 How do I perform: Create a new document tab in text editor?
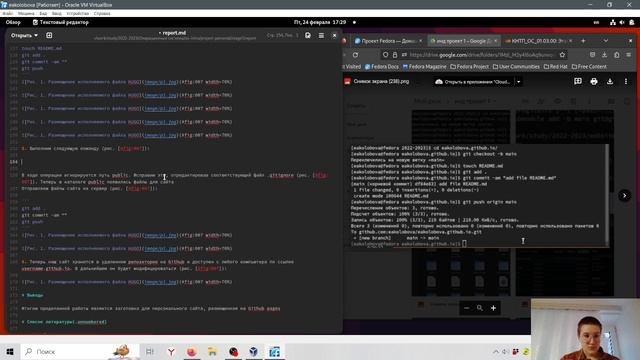pos(49,36)
